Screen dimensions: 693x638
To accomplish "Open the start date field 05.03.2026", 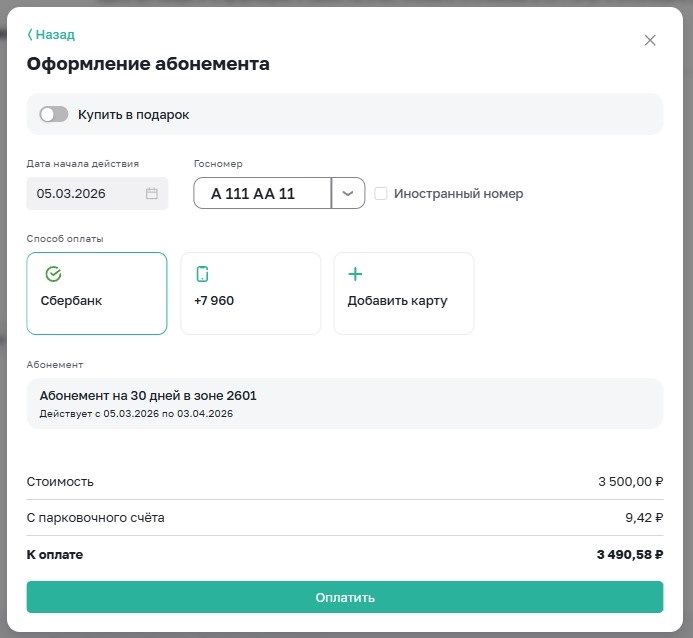I will [97, 194].
